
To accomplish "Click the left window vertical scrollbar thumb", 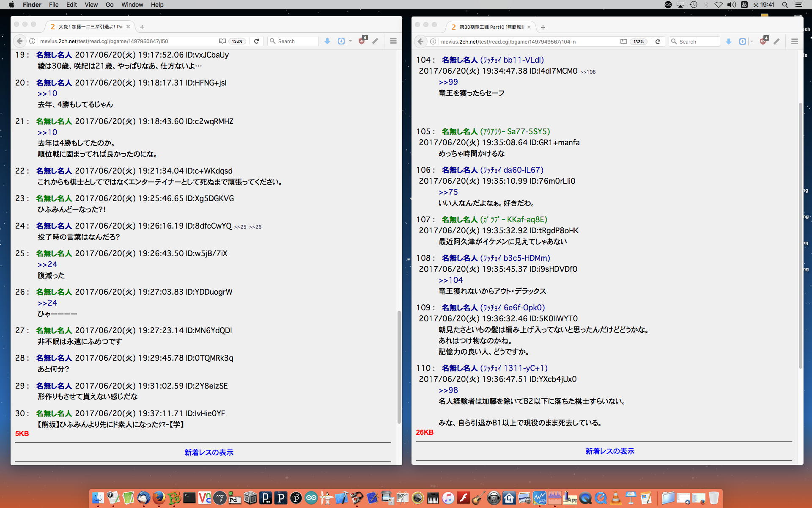I will [x=399, y=366].
